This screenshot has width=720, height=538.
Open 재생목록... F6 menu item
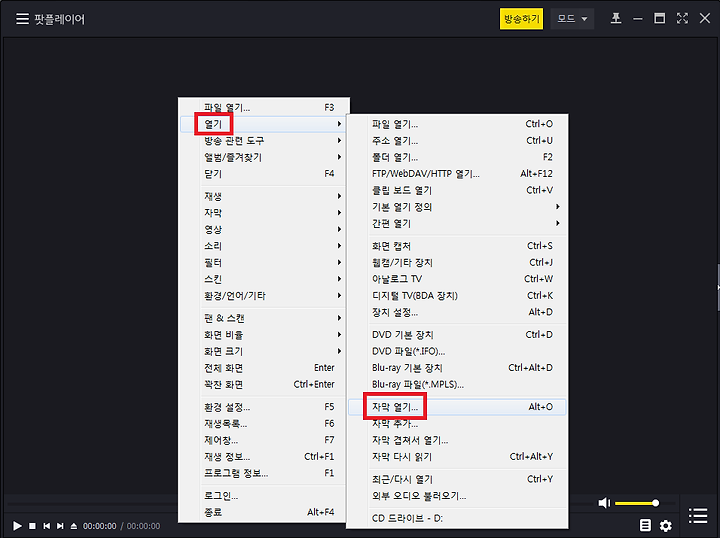pos(264,423)
